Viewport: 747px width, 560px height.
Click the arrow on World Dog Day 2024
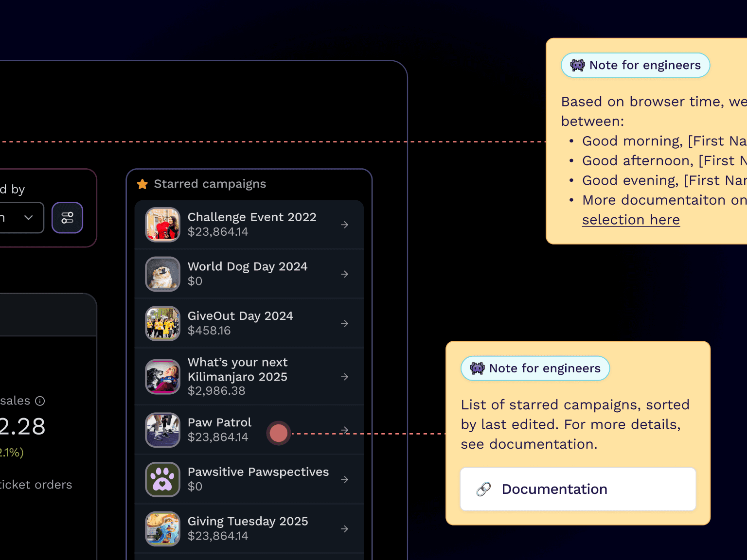point(344,274)
